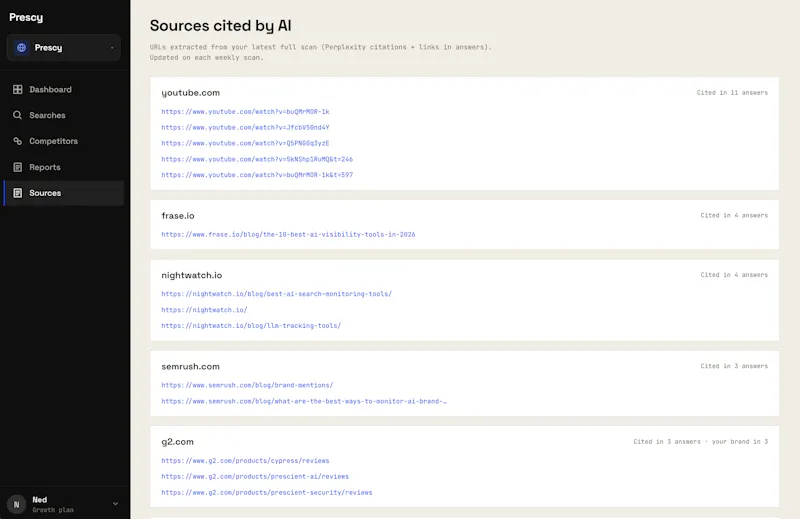800x519 pixels.
Task: Click the Competitors link icon
Action: (x=18, y=141)
